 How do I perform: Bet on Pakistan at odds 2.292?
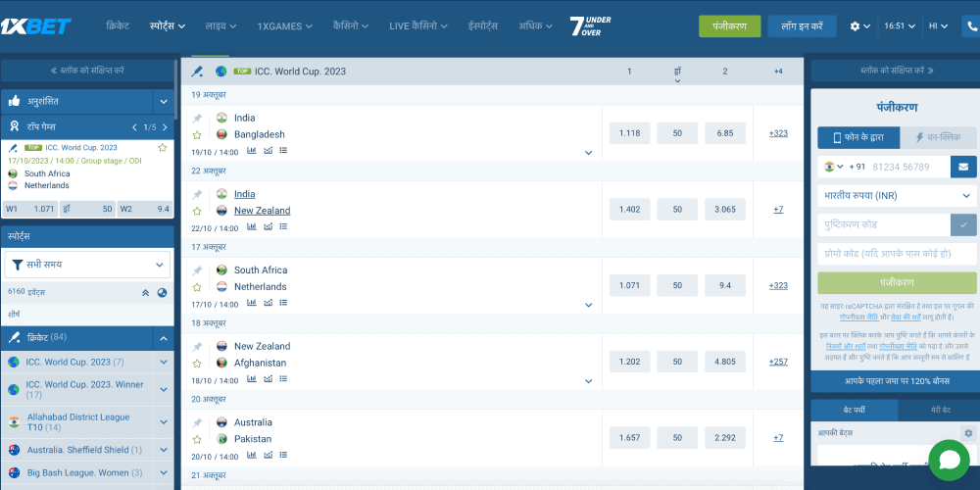725,438
